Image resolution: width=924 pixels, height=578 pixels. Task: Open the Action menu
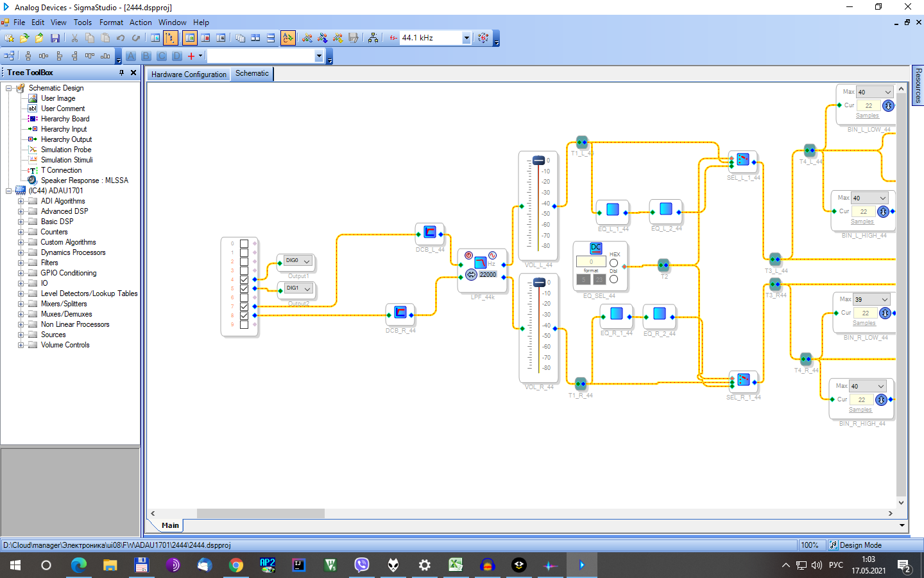point(141,22)
